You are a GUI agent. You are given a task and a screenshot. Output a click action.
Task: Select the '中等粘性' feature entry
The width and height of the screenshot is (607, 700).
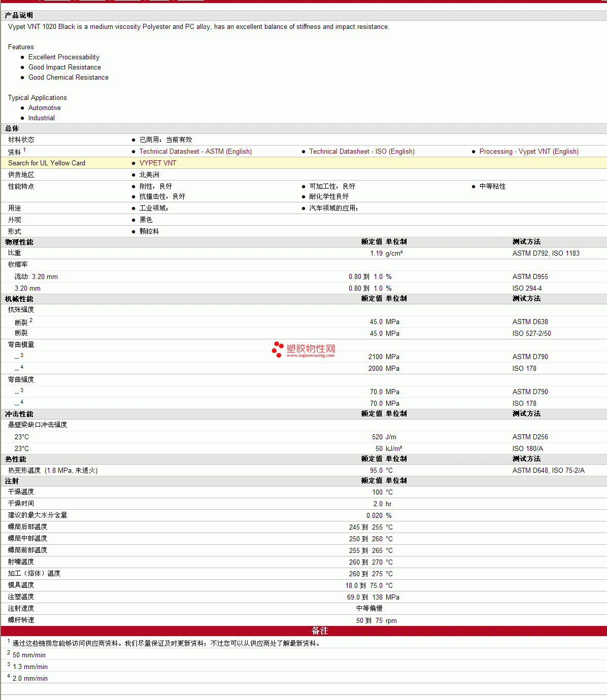point(493,186)
